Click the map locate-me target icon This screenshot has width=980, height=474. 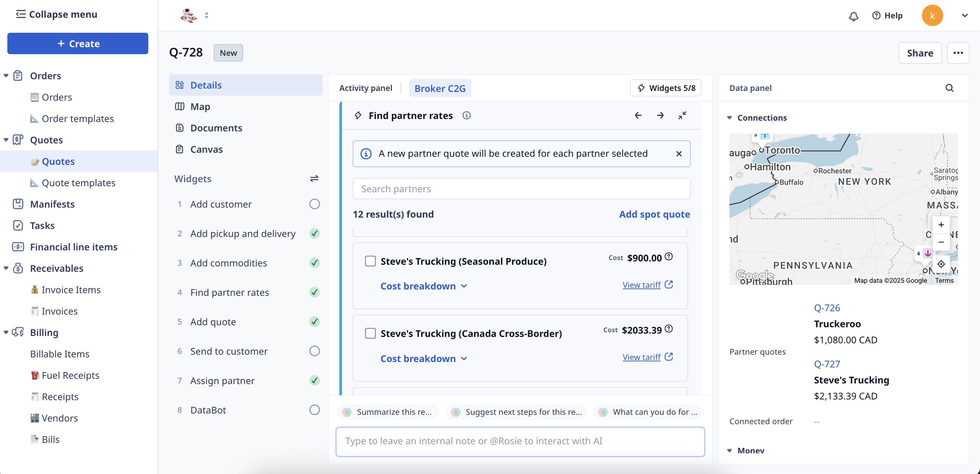(x=941, y=264)
